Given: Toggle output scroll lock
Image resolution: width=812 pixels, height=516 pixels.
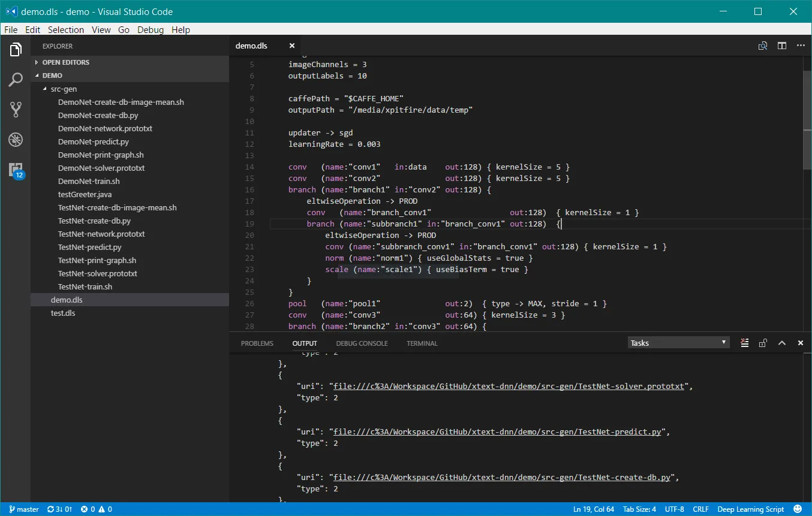Looking at the screenshot, I should click(x=763, y=343).
